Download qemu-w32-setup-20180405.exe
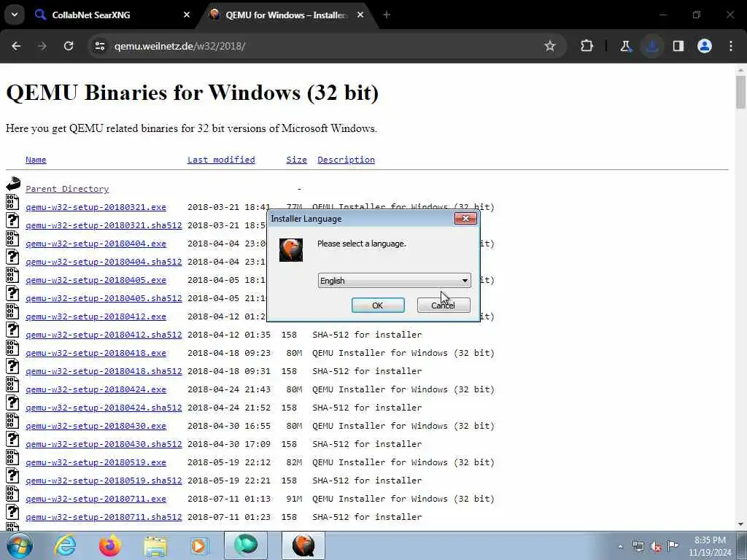This screenshot has height=560, width=747. (96, 280)
